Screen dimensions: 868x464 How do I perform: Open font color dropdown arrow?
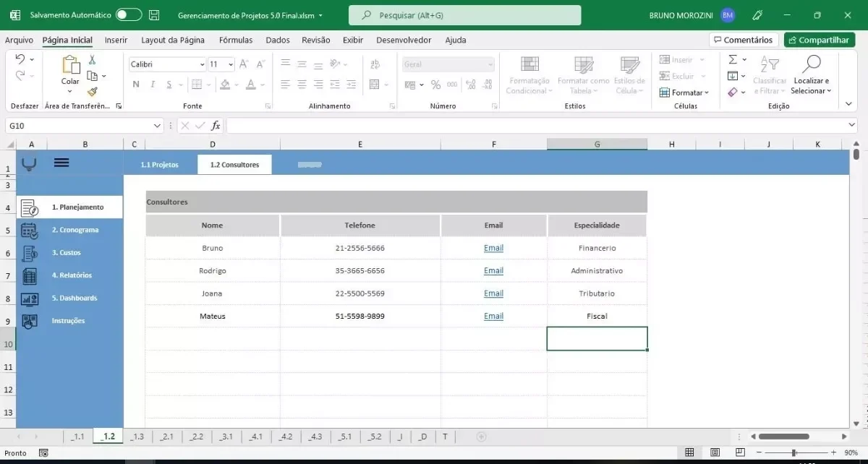coord(262,85)
